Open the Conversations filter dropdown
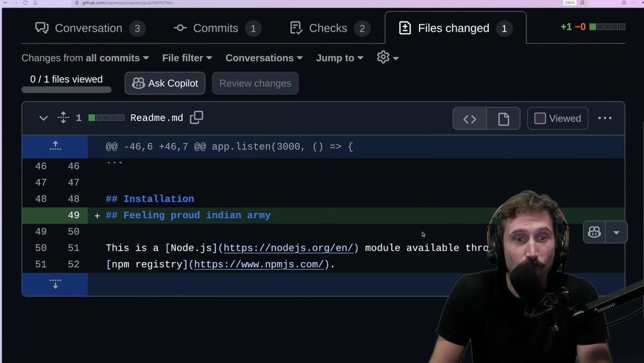The height and width of the screenshot is (363, 644). click(264, 58)
